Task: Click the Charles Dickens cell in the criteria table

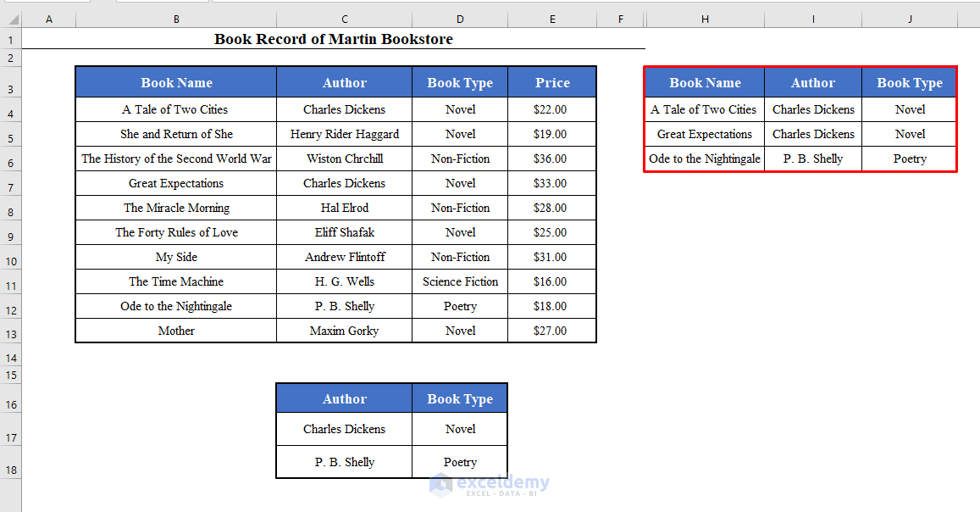Action: (344, 429)
